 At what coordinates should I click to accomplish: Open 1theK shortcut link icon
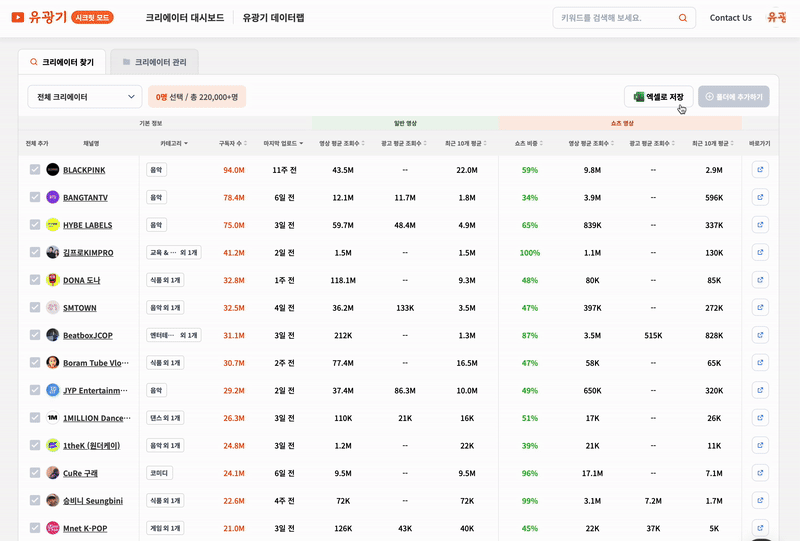pos(760,446)
